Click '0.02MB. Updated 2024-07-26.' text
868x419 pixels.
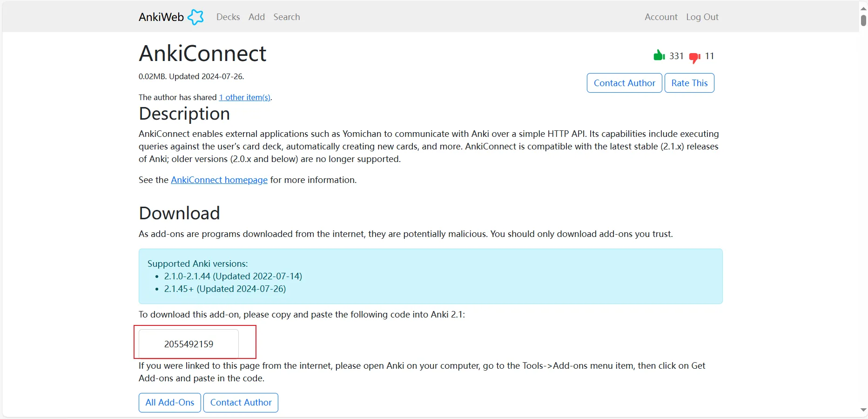point(191,76)
